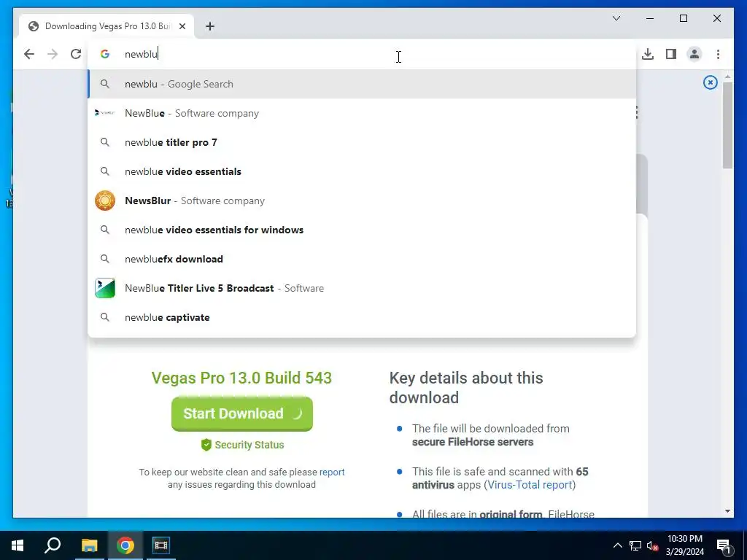Click the scrollbar down arrow

tap(727, 511)
